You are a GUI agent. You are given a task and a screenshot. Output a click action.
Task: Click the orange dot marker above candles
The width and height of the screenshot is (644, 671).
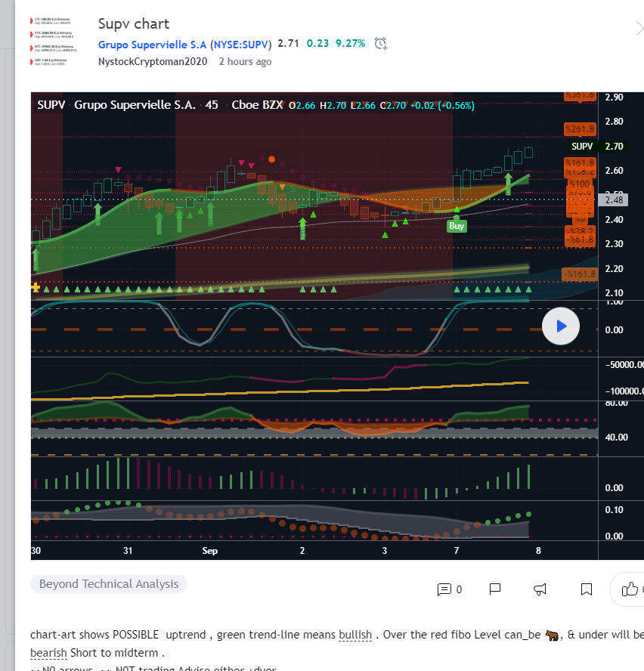click(271, 159)
